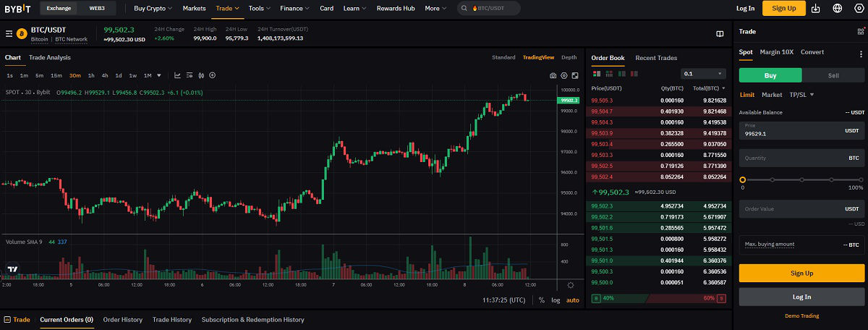Click the gray Log In button in trade panel
Image resolution: width=868 pixels, height=330 pixels.
(x=801, y=297)
